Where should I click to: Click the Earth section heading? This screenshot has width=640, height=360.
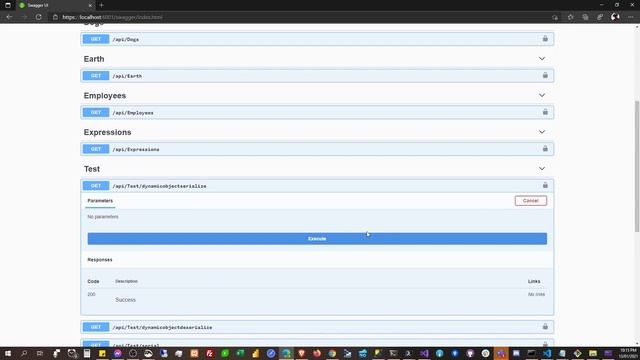click(x=94, y=59)
